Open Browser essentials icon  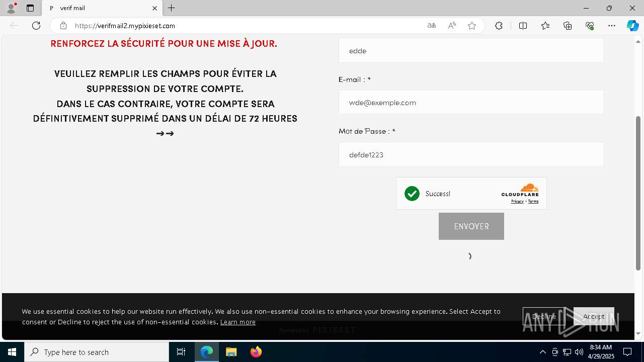click(x=590, y=26)
